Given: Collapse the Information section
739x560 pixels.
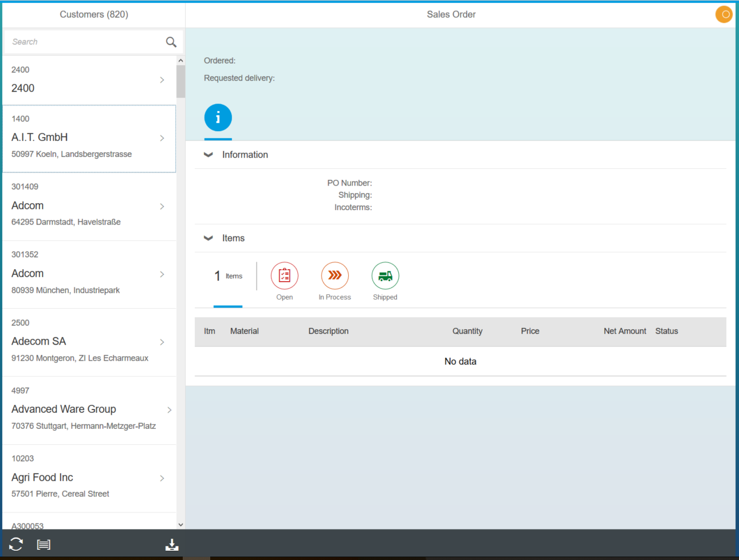Looking at the screenshot, I should [208, 154].
